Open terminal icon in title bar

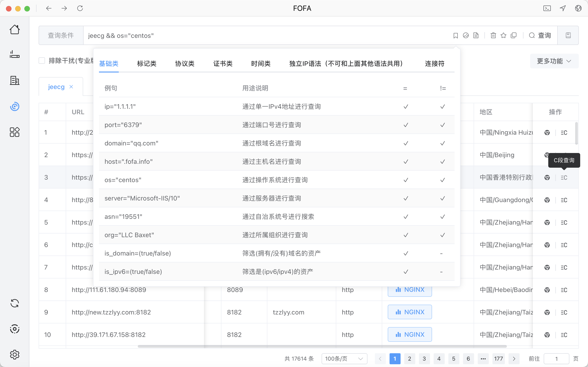pos(547,8)
